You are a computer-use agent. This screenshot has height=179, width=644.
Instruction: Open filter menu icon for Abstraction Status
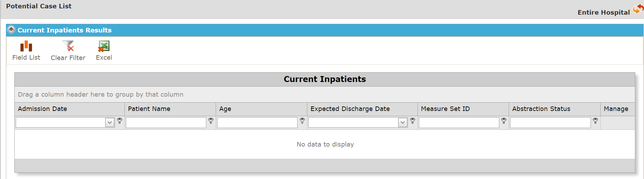595,121
